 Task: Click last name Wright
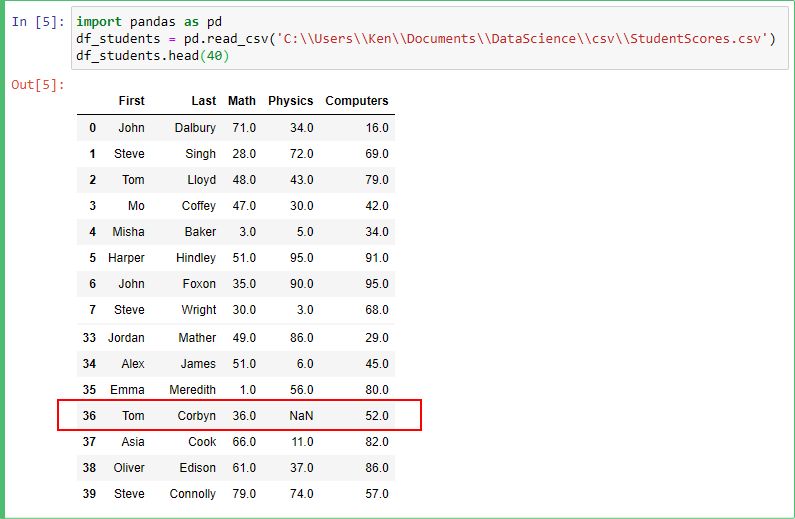pos(199,310)
